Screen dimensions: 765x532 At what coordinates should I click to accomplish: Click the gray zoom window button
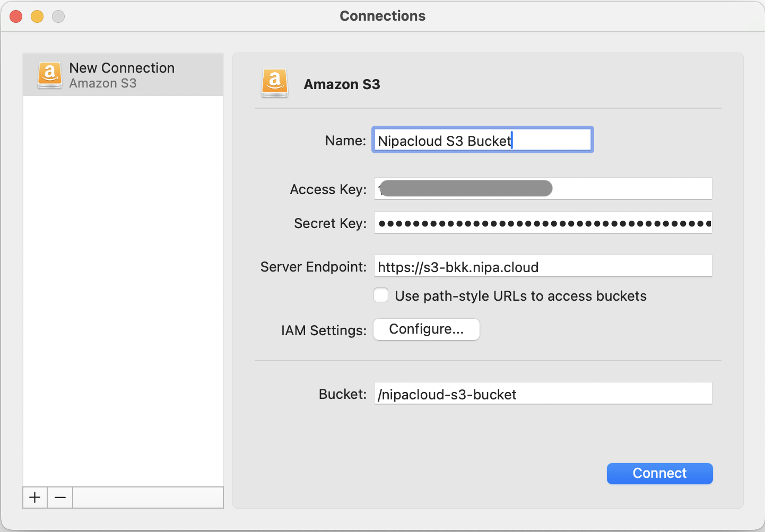pos(58,16)
